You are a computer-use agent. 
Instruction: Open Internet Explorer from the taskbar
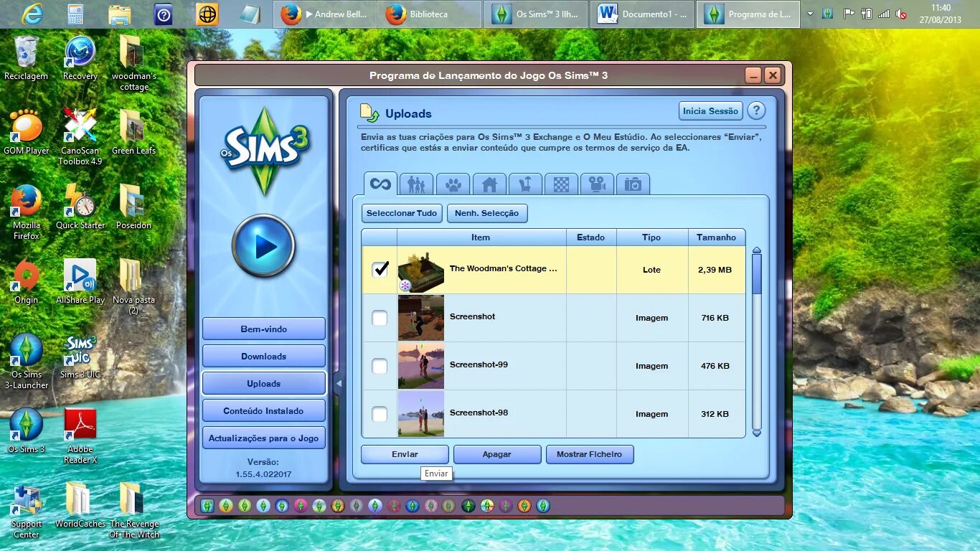32,14
